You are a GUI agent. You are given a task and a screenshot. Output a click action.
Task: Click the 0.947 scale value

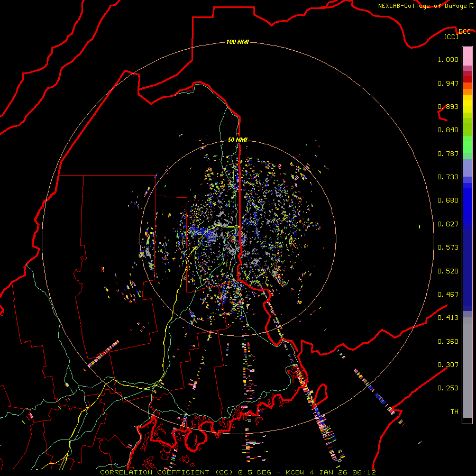point(448,83)
